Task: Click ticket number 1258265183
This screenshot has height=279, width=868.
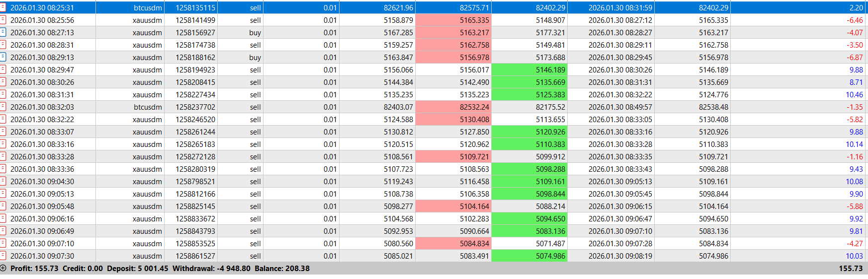Action: [x=195, y=144]
